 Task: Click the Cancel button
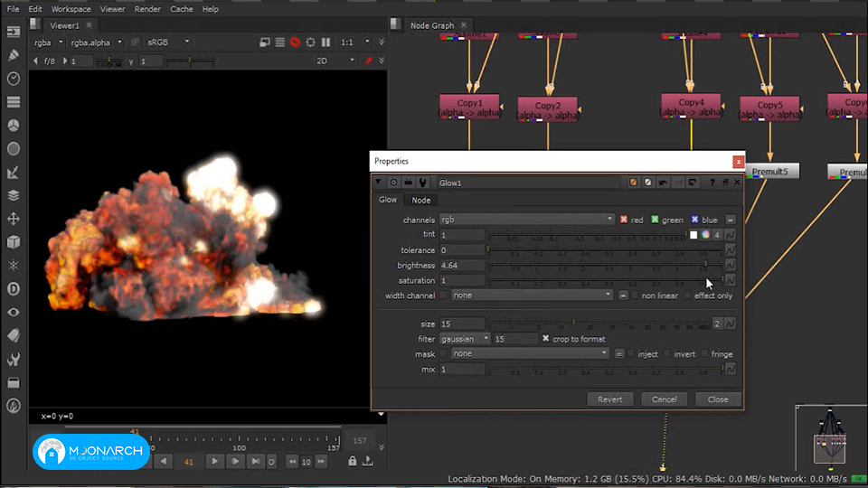coord(664,399)
